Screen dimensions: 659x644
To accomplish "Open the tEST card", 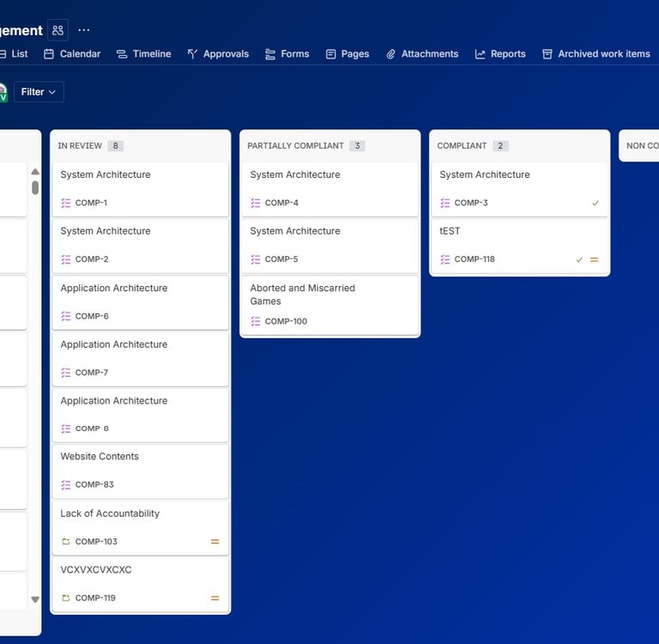I will pyautogui.click(x=519, y=246).
